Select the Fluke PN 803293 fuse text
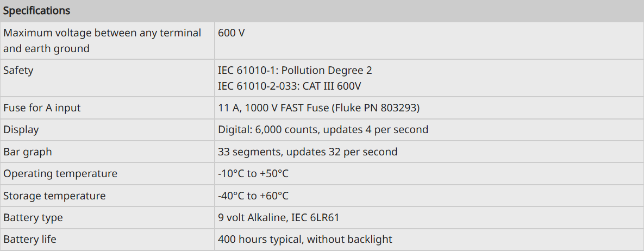 pos(378,108)
